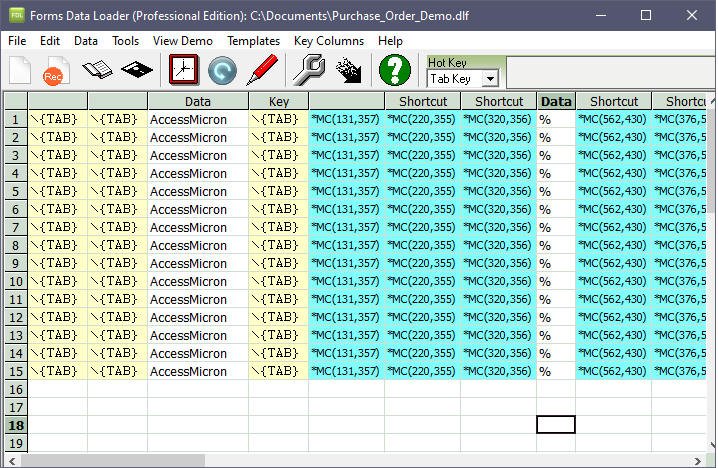
Task: Click the open book toolbar icon
Action: pyautogui.click(x=97, y=70)
